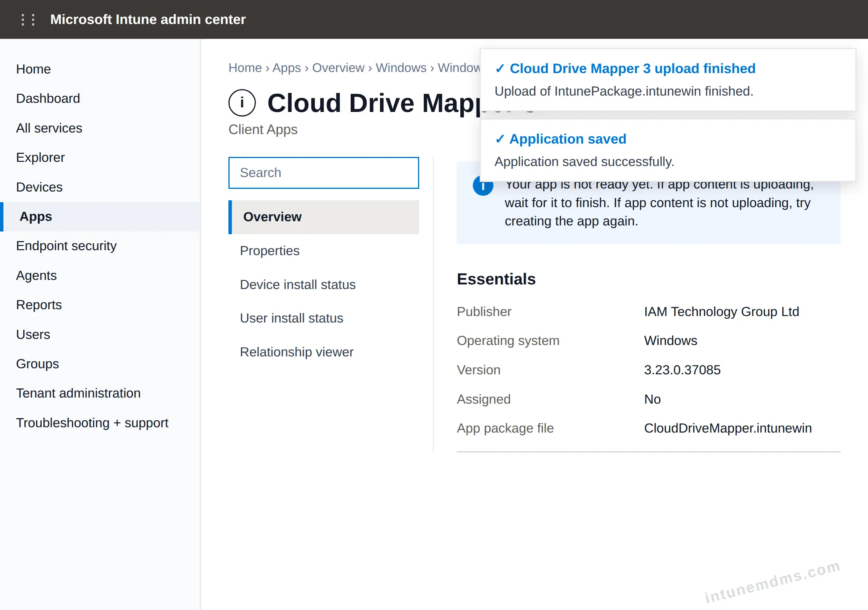Click the Microsoft Intune admin center title

click(x=148, y=19)
